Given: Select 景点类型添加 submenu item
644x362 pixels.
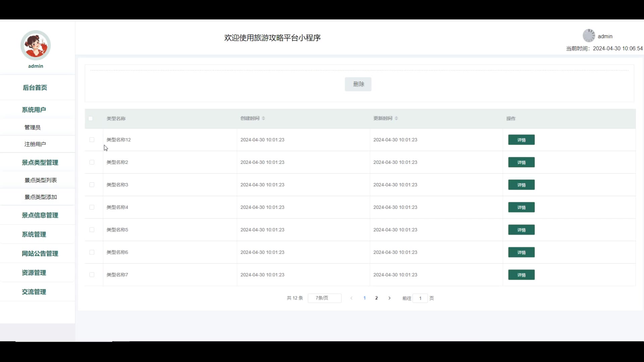Looking at the screenshot, I should [41, 197].
